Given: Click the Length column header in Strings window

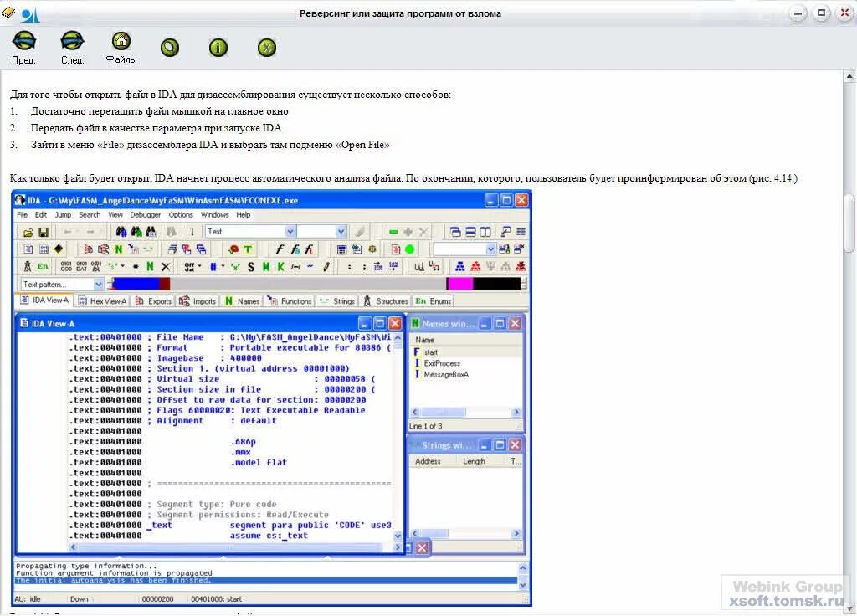Looking at the screenshot, I should tap(474, 461).
